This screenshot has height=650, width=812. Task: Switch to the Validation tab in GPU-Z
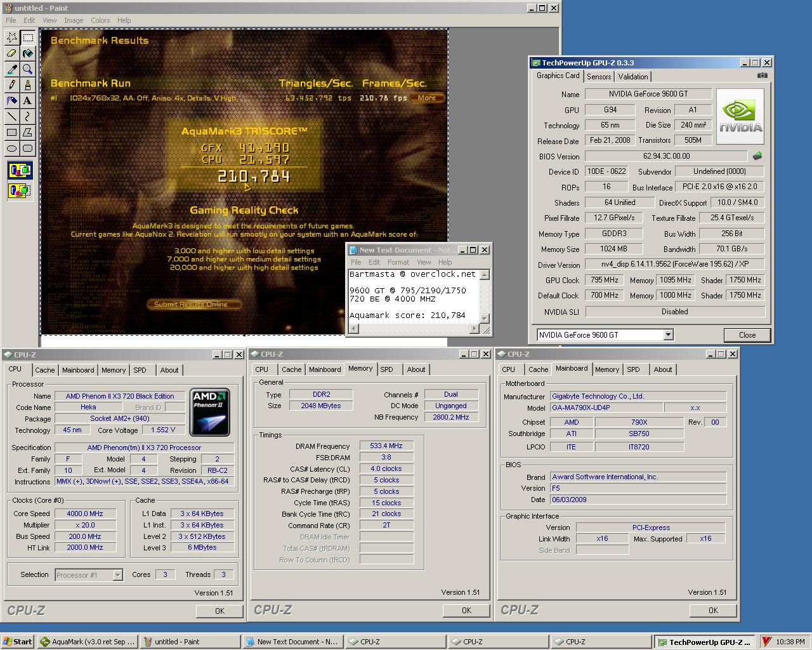pos(633,76)
